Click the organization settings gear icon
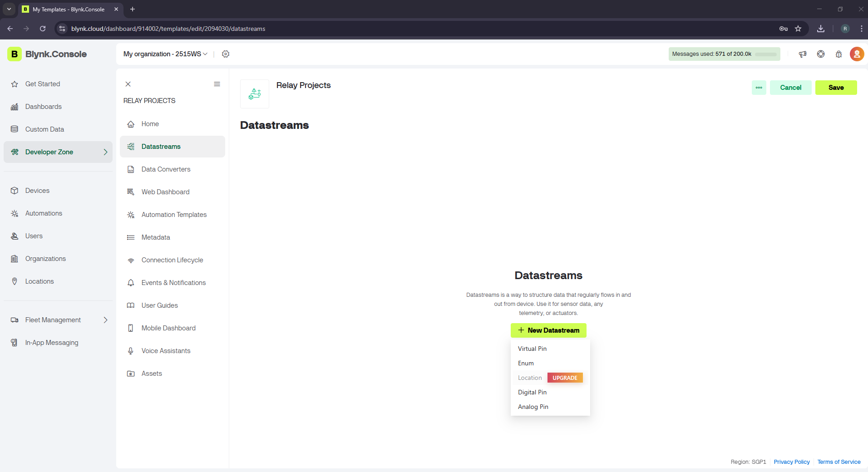 [226, 54]
